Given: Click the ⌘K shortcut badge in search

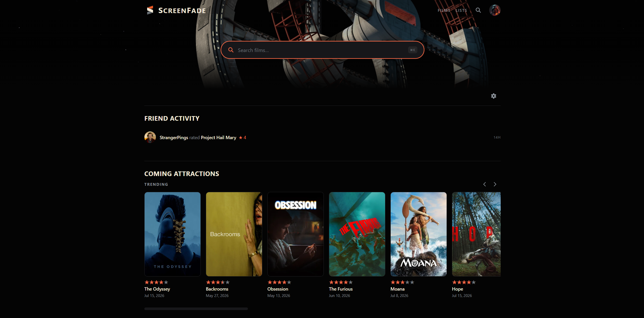Looking at the screenshot, I should pos(412,50).
